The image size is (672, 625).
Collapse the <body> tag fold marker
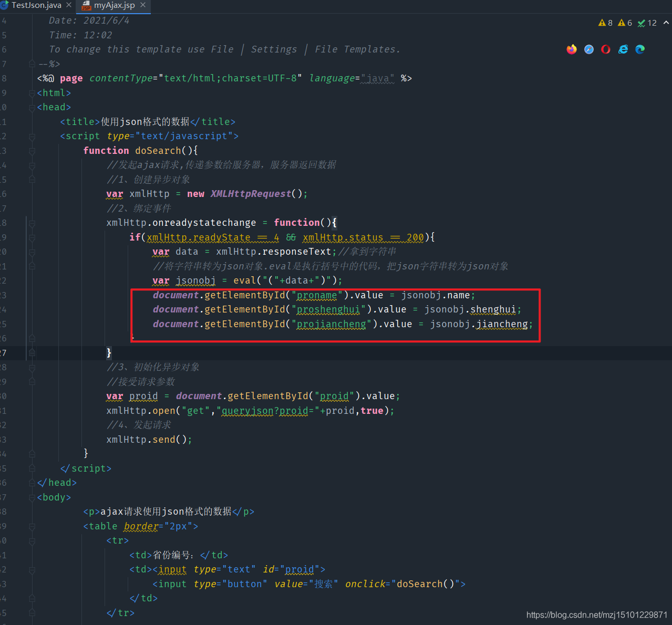point(32,497)
